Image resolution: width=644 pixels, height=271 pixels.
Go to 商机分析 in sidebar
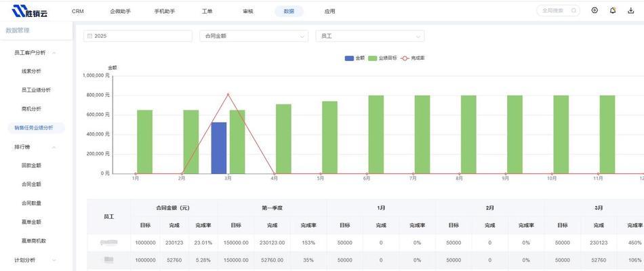coord(32,109)
